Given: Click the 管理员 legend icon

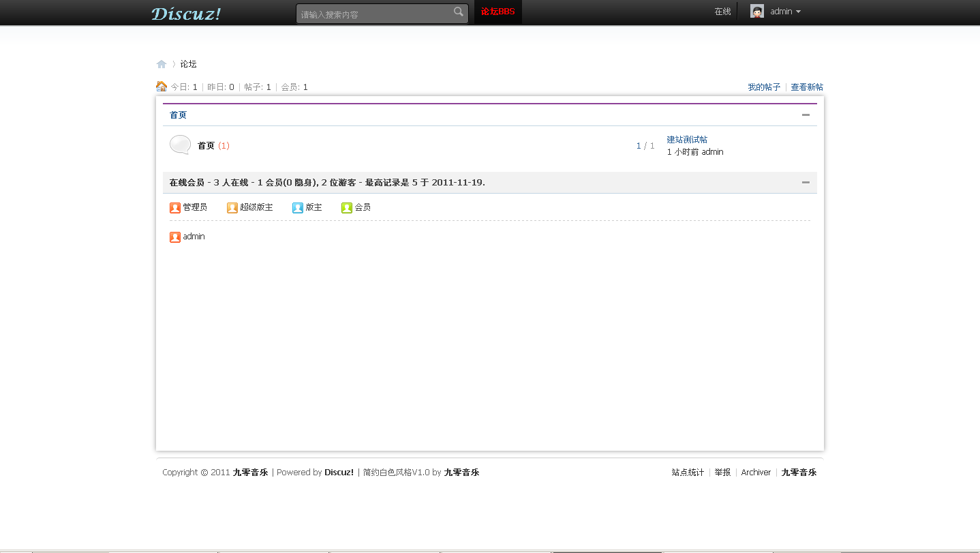Looking at the screenshot, I should point(175,208).
